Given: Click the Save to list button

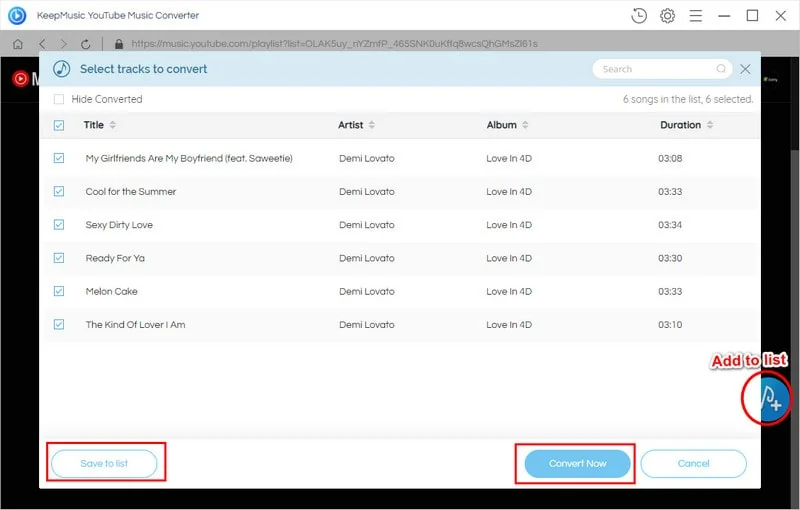Looking at the screenshot, I should [104, 463].
